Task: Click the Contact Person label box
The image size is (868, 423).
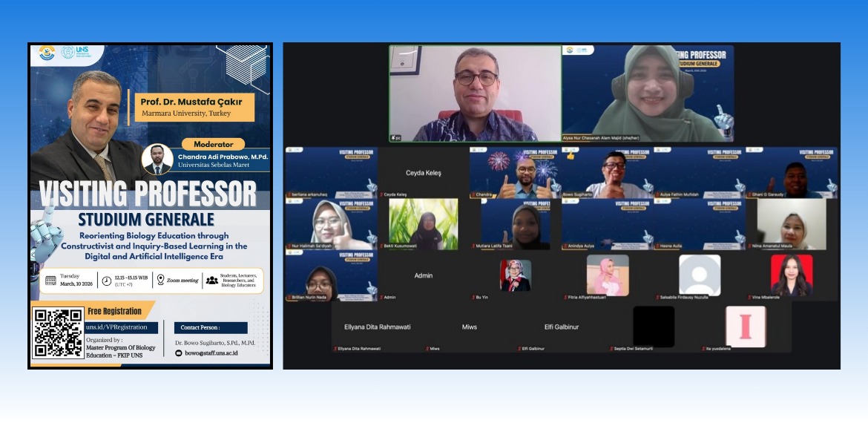Action: coord(211,327)
